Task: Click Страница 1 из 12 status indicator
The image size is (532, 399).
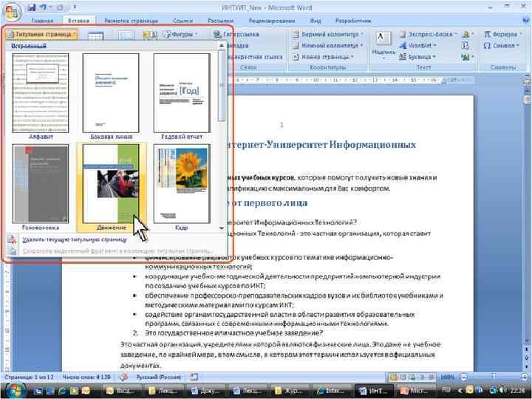Action: (x=29, y=377)
